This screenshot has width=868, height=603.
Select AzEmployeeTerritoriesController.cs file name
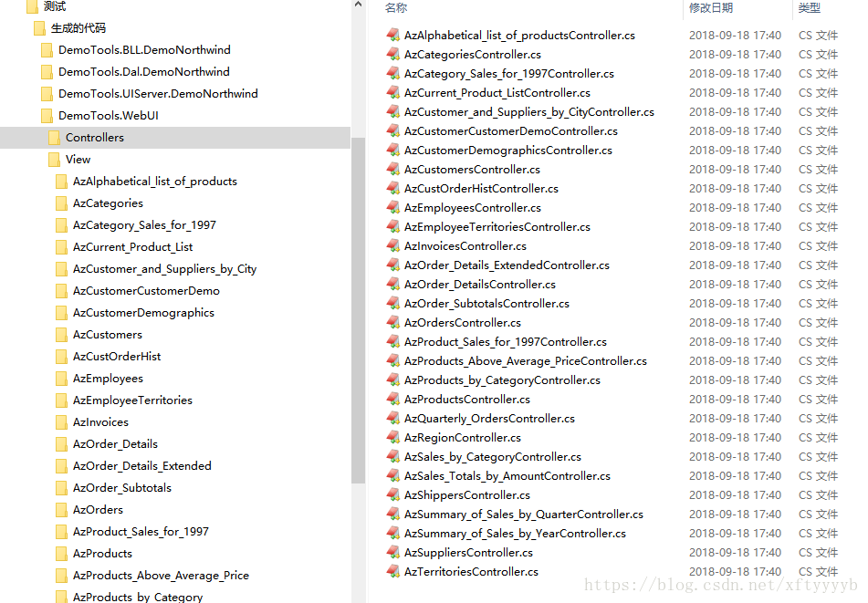[x=497, y=227]
